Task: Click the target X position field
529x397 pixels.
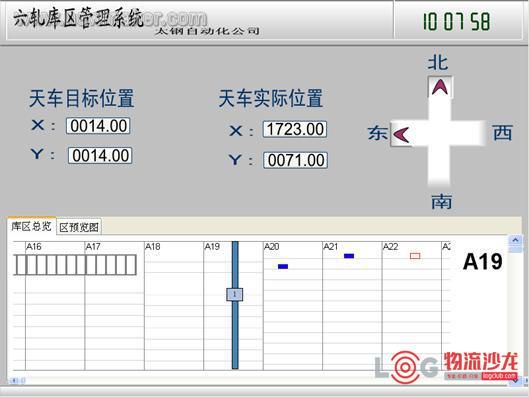Action: point(98,126)
